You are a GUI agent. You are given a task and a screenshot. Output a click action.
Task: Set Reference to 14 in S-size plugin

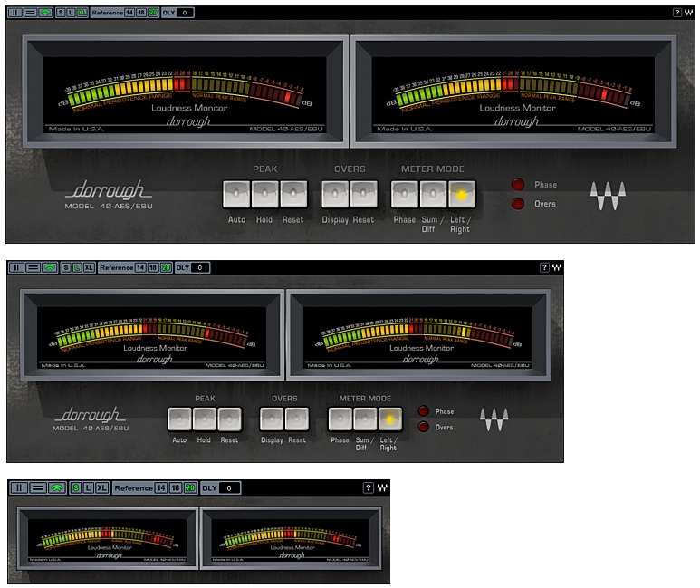[x=161, y=488]
